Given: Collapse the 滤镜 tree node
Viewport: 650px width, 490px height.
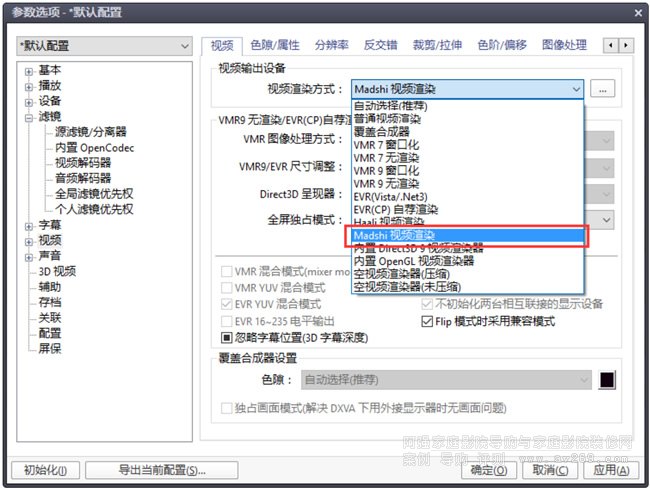Looking at the screenshot, I should point(29,117).
